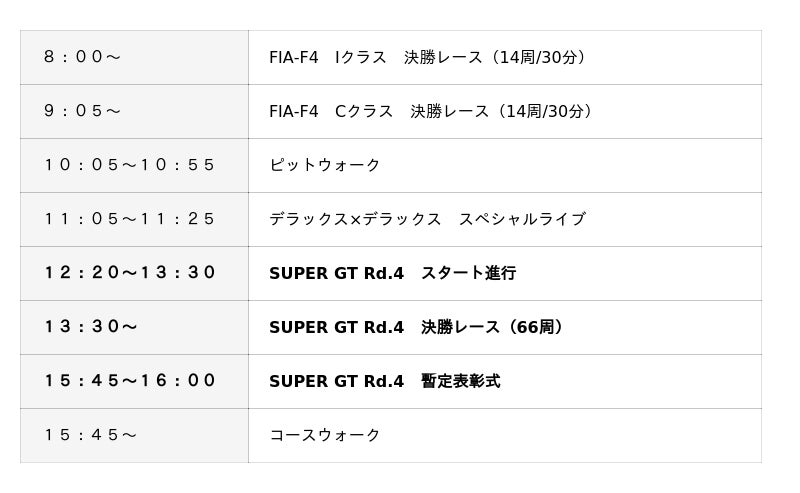Click SUPER GT Rd.4 暫定表彰式 text
Viewport: 800px width, 493px height.
coord(385,381)
